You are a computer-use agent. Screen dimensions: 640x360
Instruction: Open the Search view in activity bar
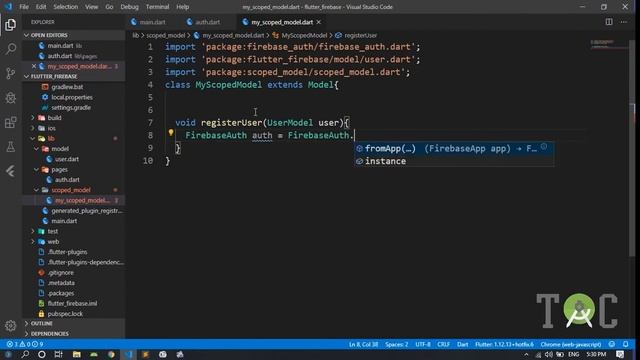[11, 49]
